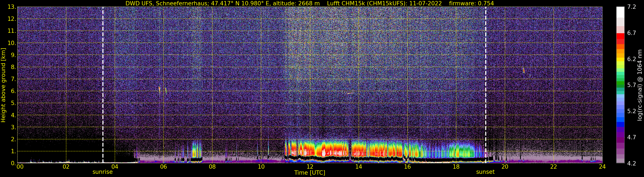
Task: Click the '7.2' colorbar tick label
Action: [632, 7]
